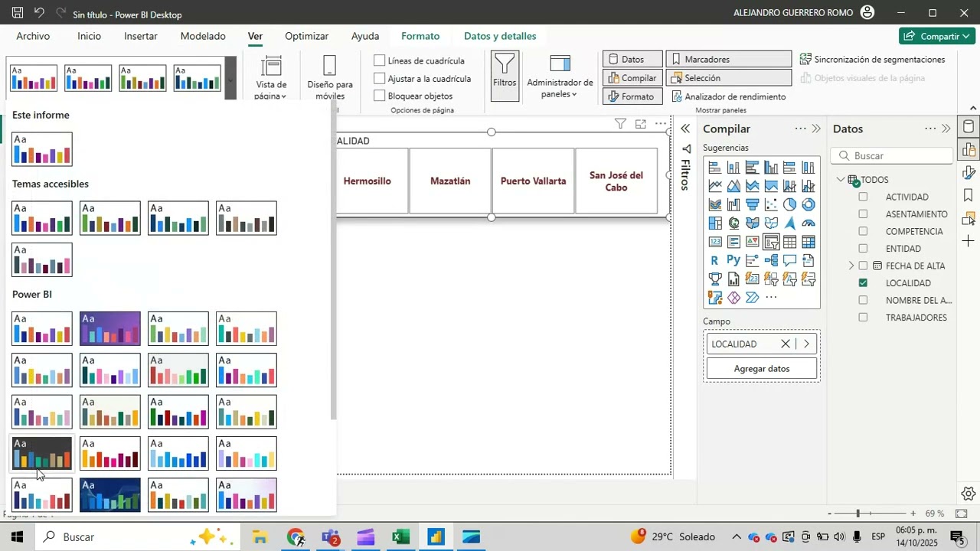
Task: Toggle the Selección pane button
Action: click(729, 77)
